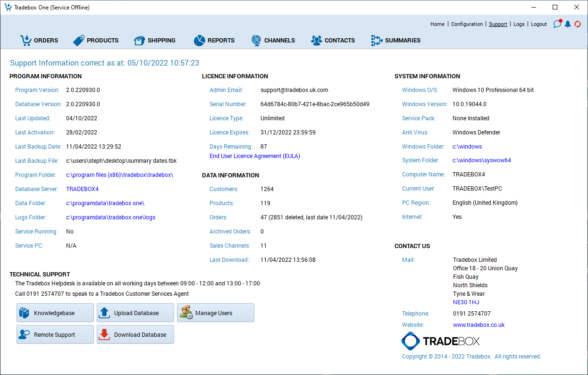
Task: Click the Channels globe icon
Action: coord(256,41)
